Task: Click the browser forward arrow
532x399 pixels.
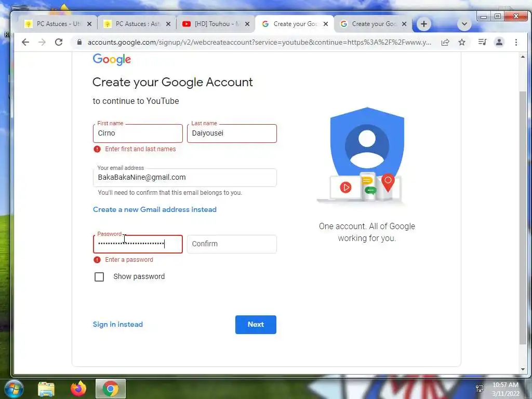Action: click(42, 42)
